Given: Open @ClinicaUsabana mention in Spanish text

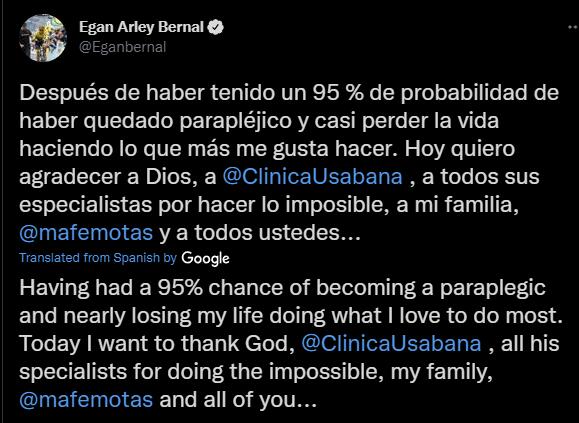Looking at the screenshot, I should pyautogui.click(x=312, y=176).
